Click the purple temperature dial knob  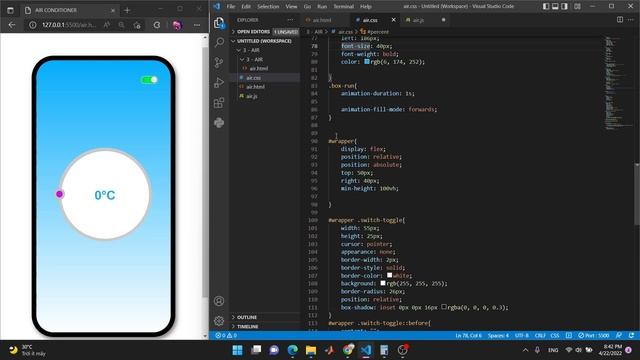tap(60, 194)
